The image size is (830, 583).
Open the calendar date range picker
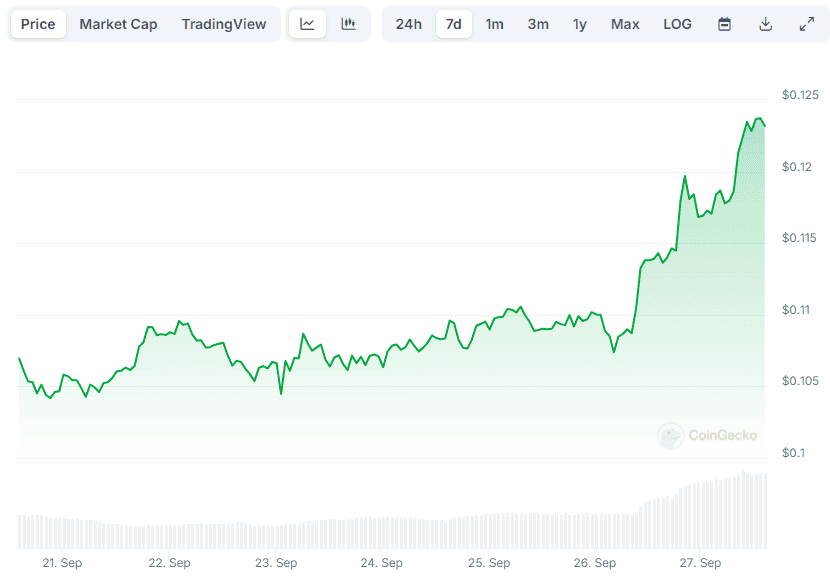(725, 24)
